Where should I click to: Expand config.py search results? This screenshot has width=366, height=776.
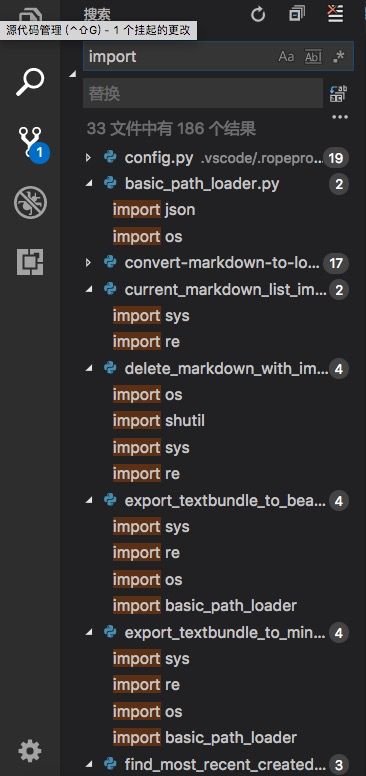pos(88,158)
